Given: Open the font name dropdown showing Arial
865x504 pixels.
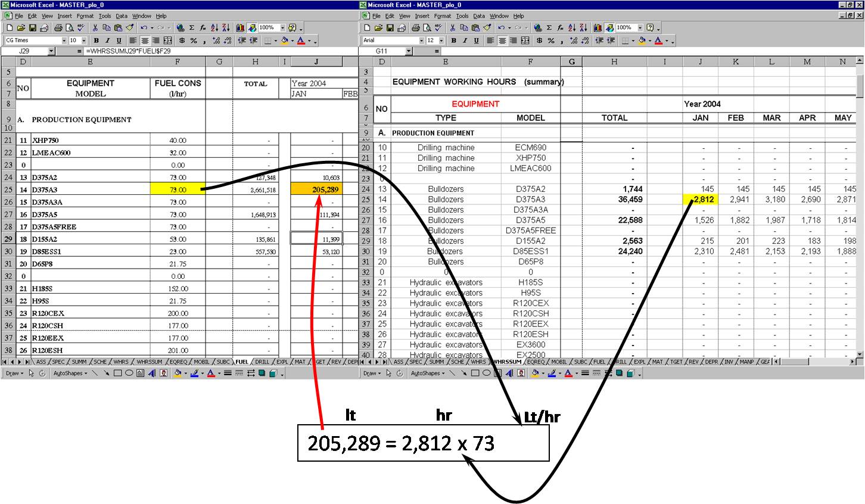Looking at the screenshot, I should 421,41.
